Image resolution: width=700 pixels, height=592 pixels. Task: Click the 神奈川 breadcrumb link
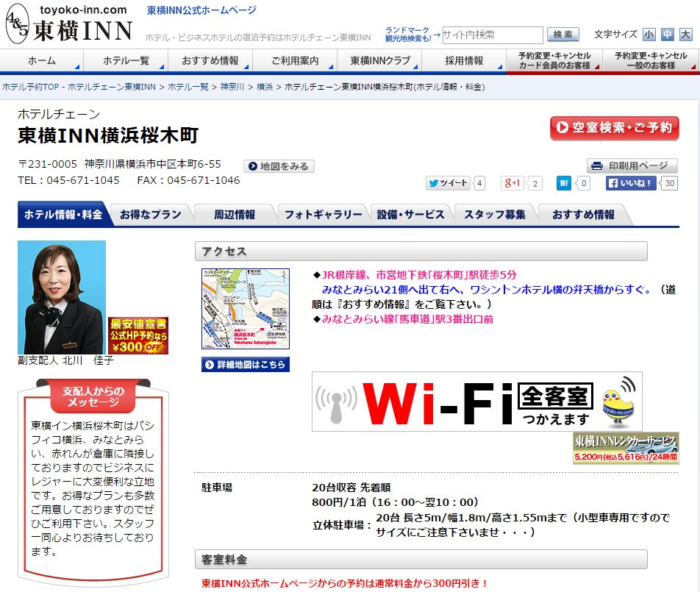232,87
